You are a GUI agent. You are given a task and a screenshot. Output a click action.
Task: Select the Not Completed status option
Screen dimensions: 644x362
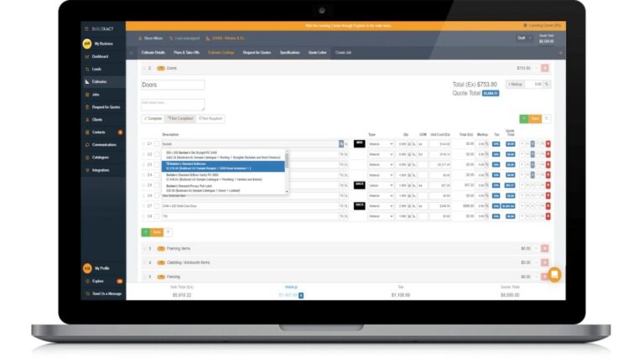coord(180,119)
